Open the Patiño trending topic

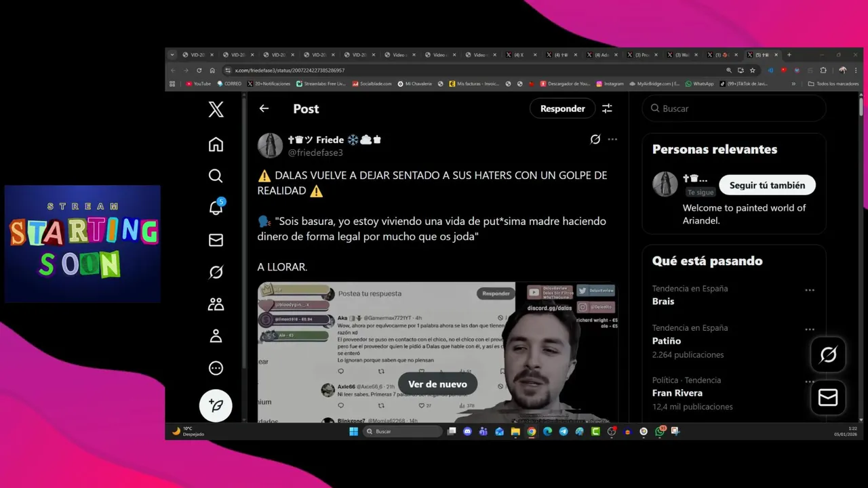click(x=667, y=340)
